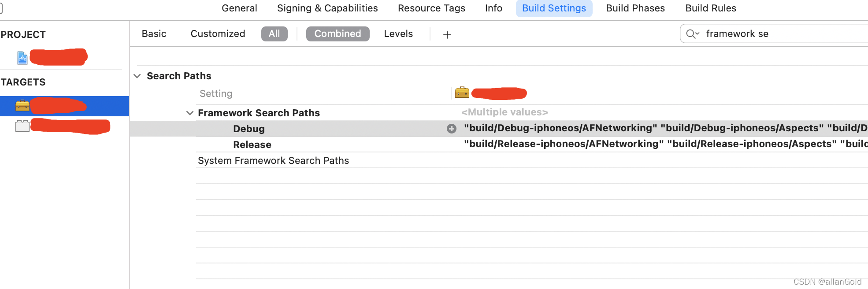Show only Basic build settings
Viewport: 868px width, 289px height.
[154, 34]
